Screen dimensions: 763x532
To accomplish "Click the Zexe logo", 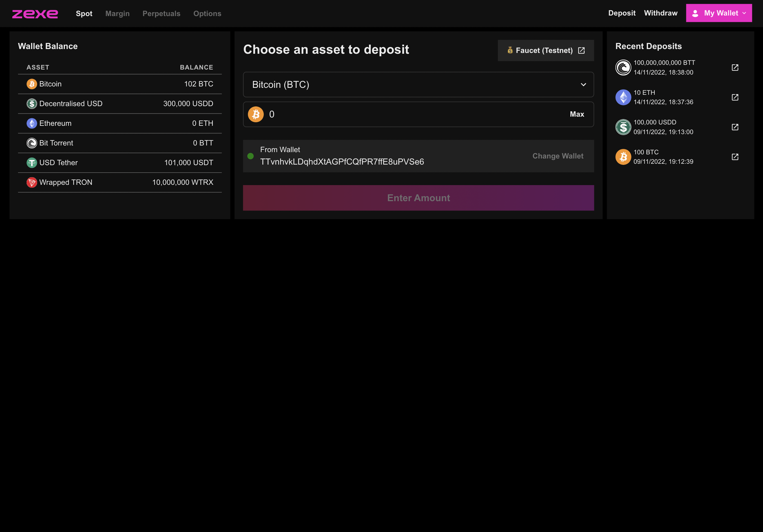I will (35, 14).
